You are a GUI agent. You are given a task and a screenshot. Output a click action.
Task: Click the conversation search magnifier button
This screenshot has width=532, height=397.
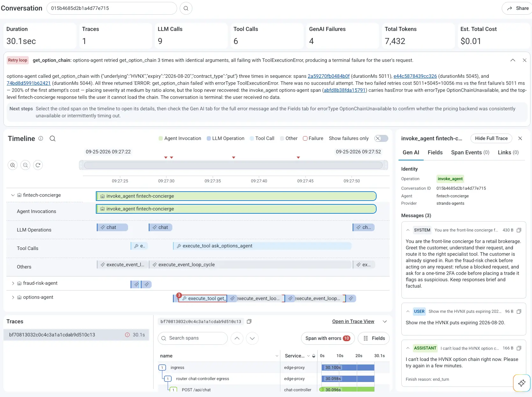click(186, 8)
